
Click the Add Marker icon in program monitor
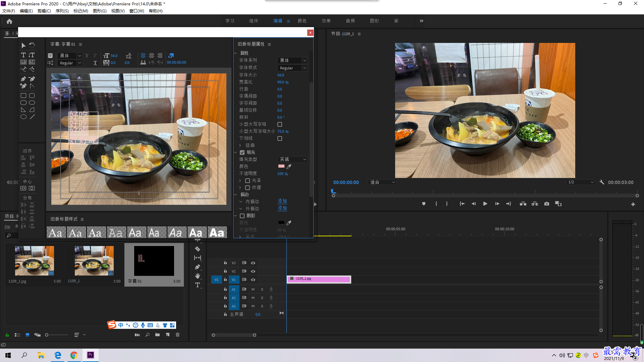coord(424,204)
